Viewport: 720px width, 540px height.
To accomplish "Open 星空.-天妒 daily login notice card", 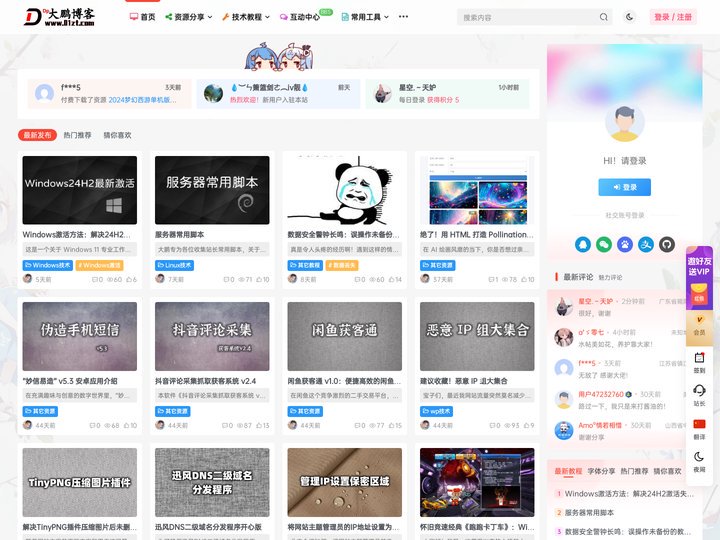I will click(447, 94).
